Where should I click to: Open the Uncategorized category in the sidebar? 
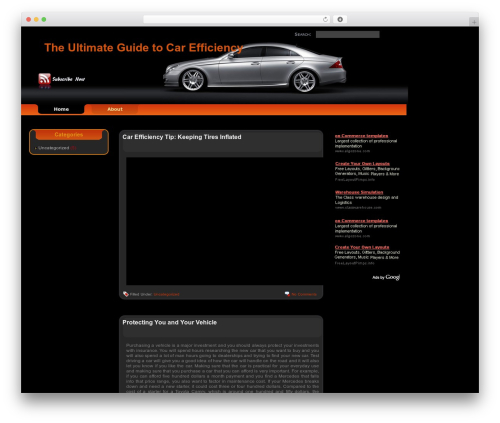coord(53,148)
